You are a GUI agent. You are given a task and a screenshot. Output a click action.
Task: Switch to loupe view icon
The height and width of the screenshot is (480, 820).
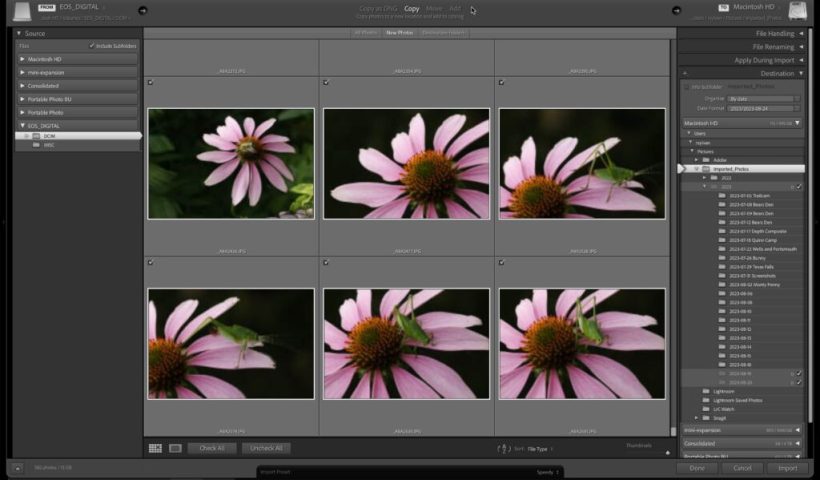175,448
